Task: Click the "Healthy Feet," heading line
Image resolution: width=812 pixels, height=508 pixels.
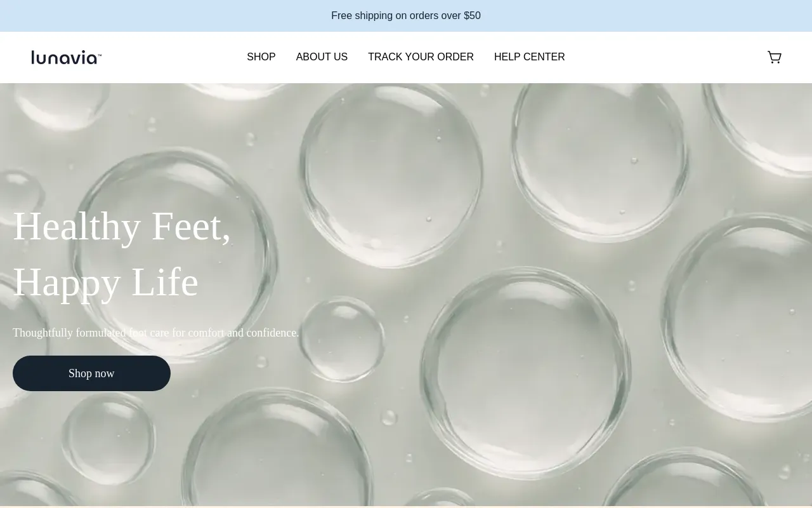Action: (x=122, y=226)
